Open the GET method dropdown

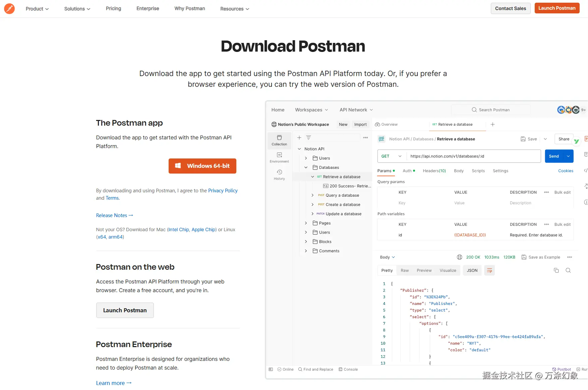[x=392, y=156]
